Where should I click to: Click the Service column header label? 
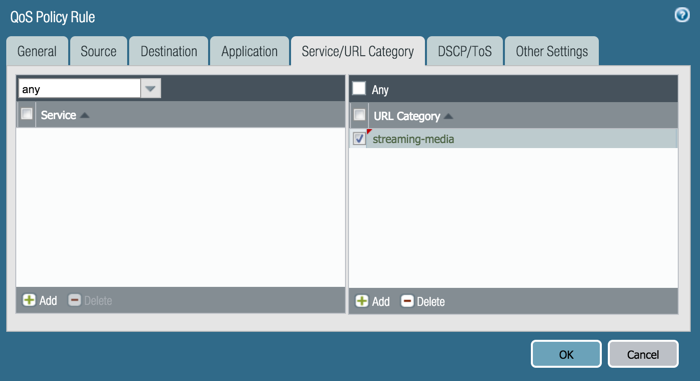click(58, 115)
